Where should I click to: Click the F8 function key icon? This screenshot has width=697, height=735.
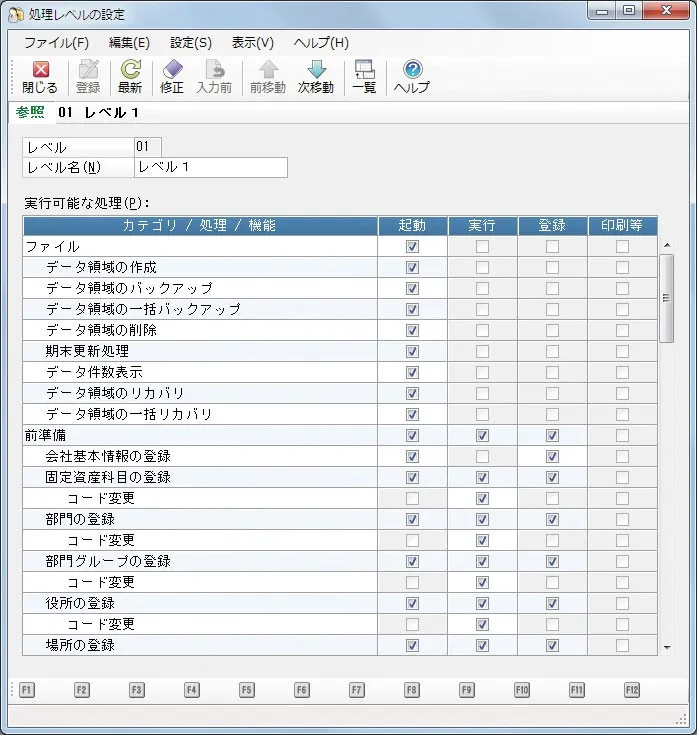(x=412, y=690)
